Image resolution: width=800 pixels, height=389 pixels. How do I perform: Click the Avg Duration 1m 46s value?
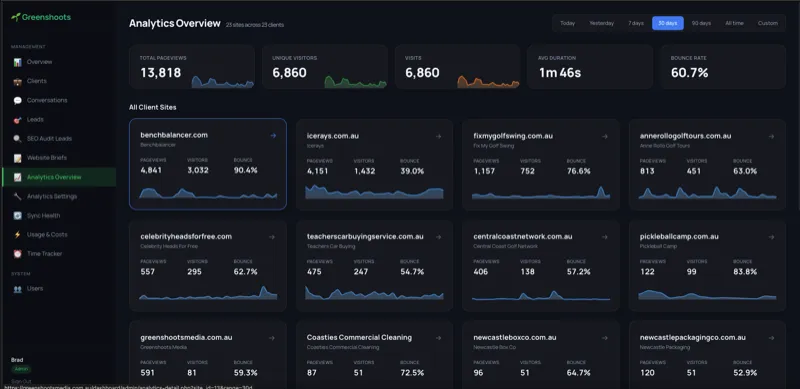click(x=560, y=73)
